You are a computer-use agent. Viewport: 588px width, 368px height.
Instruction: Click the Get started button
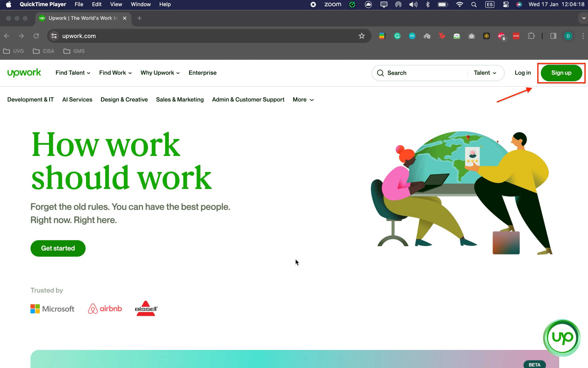pos(58,248)
